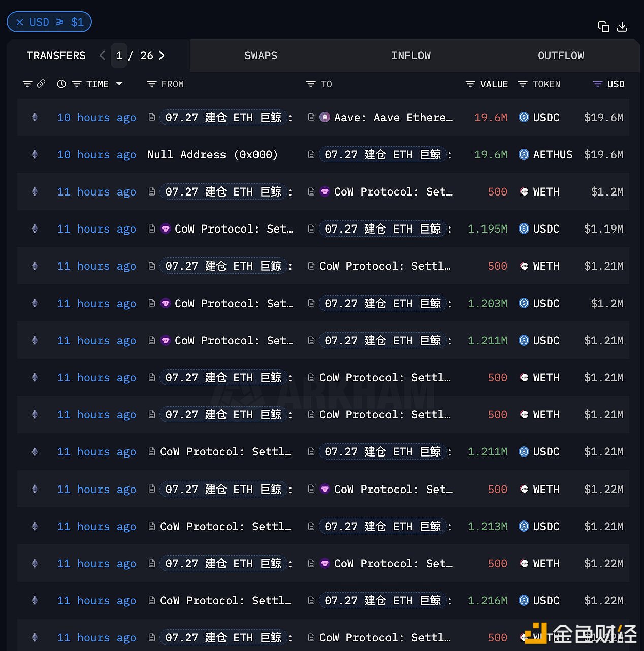
Task: Go to next page with the right chevron
Action: coord(162,55)
